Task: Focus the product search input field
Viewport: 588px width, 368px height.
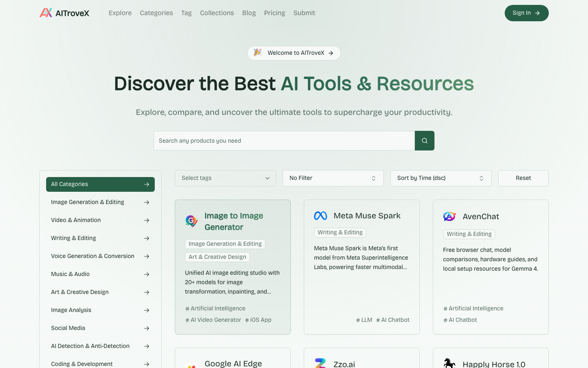Action: [x=284, y=141]
